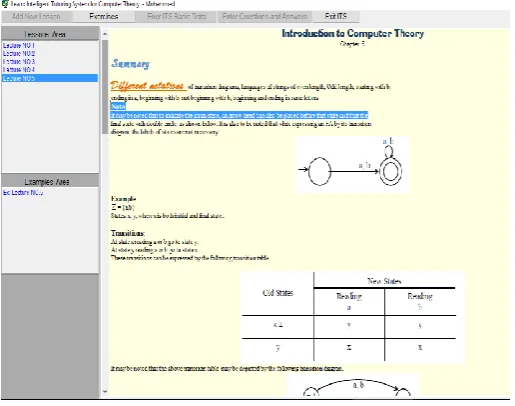Click the 'Reading a' column header
This screenshot has height=406, width=515.
coord(349,301)
